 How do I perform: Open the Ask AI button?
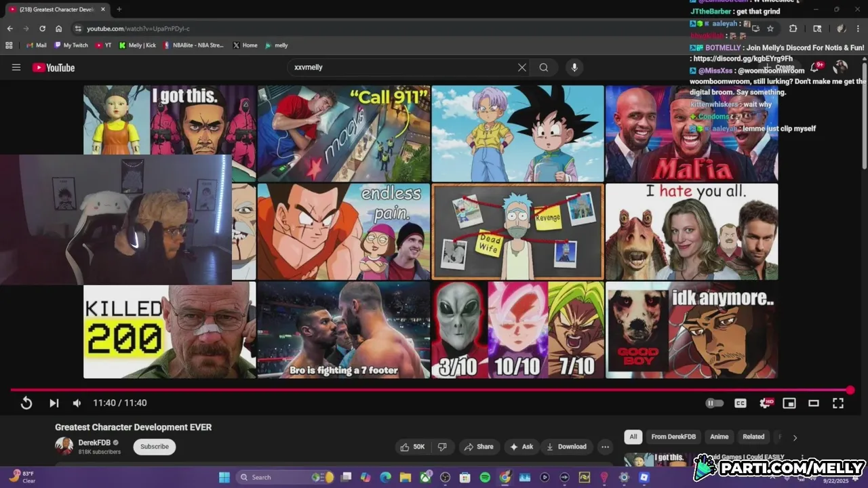521,447
